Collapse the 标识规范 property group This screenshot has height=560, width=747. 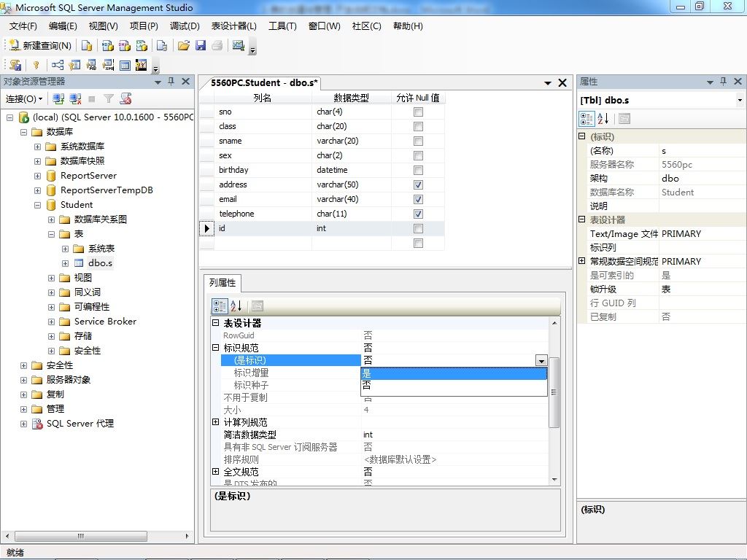pyautogui.click(x=215, y=348)
